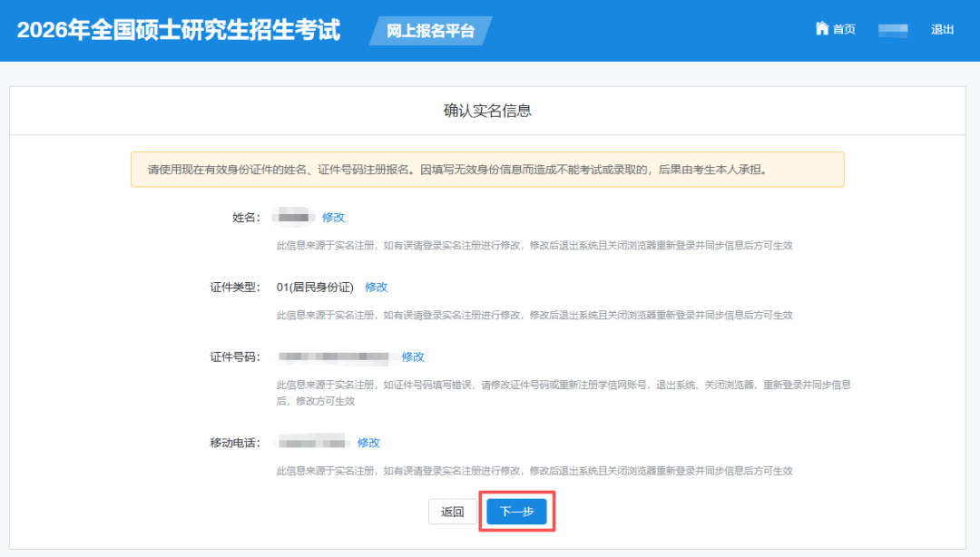Proceed with the blue 下一步 button

pos(516,512)
